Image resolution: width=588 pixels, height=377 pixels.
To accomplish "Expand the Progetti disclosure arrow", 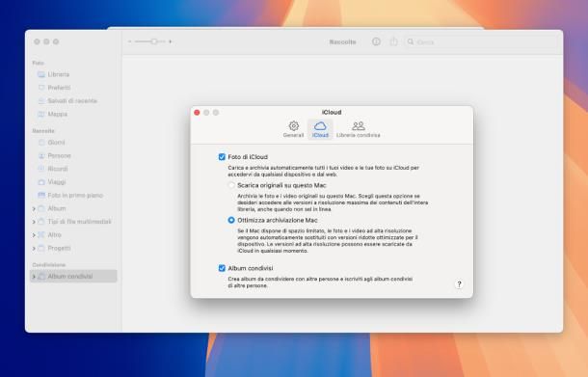I will click(x=34, y=248).
